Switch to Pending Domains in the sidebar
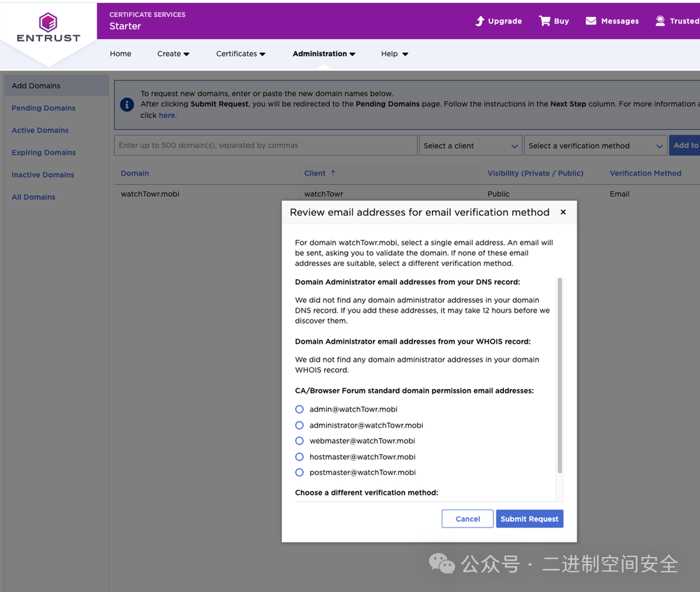 pyautogui.click(x=43, y=108)
